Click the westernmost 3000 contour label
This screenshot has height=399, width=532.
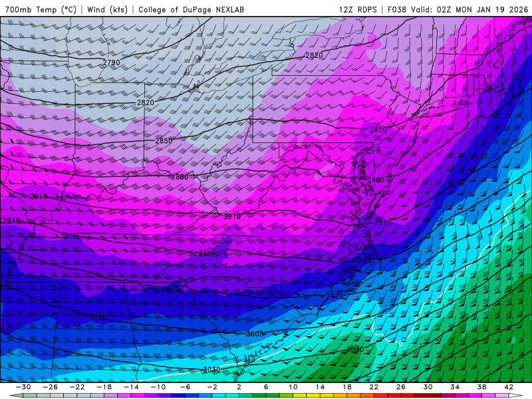pyautogui.click(x=98, y=318)
